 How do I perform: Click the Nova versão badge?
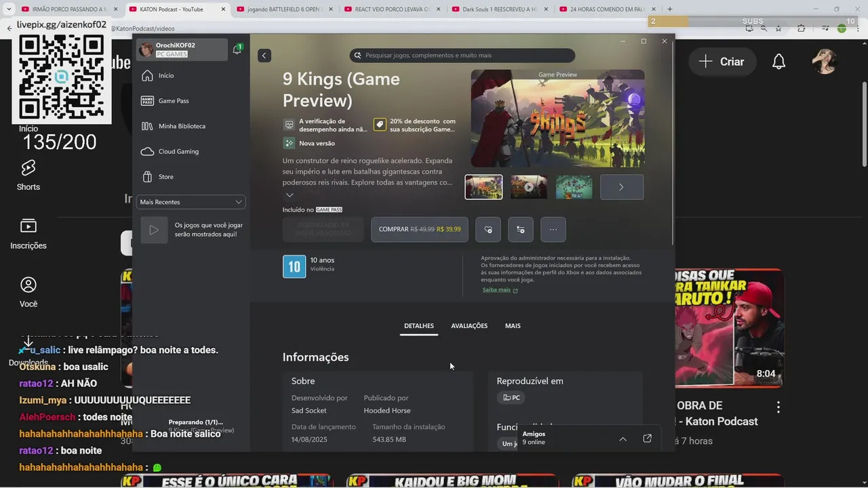pos(309,144)
